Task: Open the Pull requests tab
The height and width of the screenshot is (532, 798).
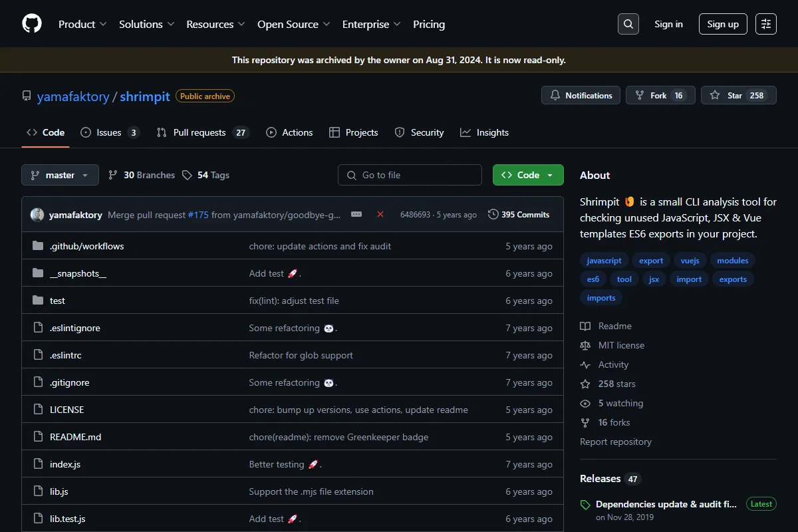Action: pyautogui.click(x=202, y=132)
